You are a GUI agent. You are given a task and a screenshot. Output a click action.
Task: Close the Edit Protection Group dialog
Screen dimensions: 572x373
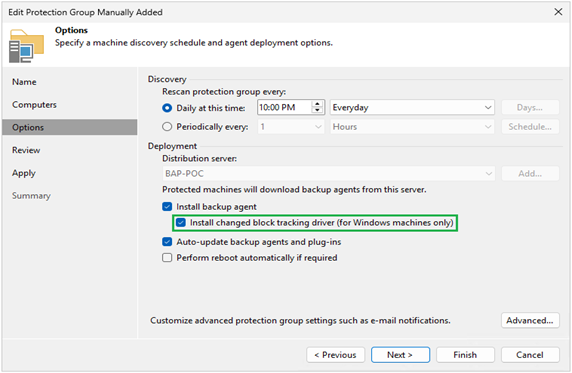pos(558,12)
